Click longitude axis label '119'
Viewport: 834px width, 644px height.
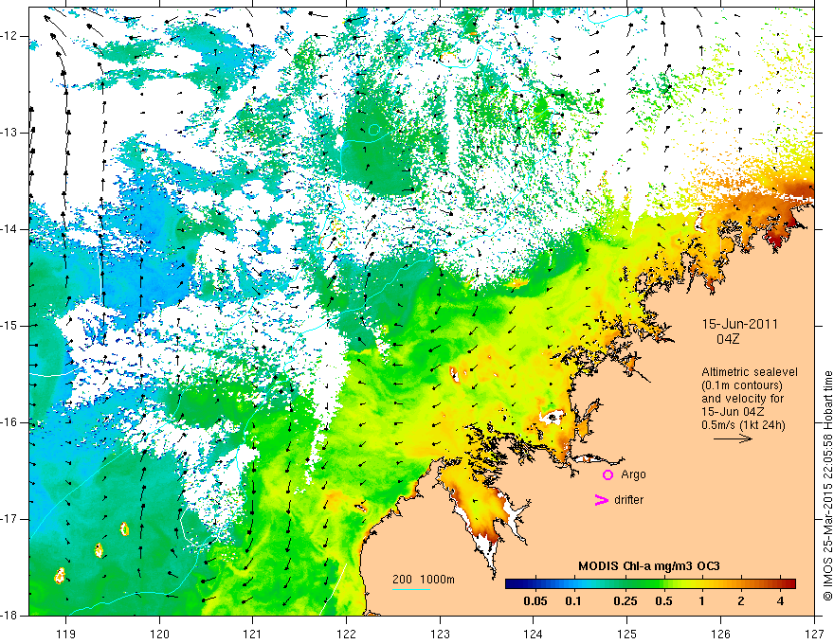point(66,634)
